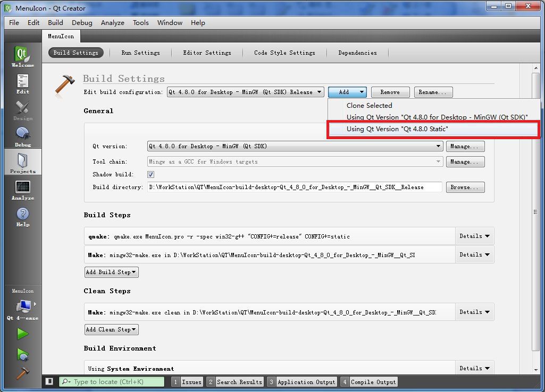Open the Issues output pane
Viewport: 545px width, 392px height.
coord(187,382)
